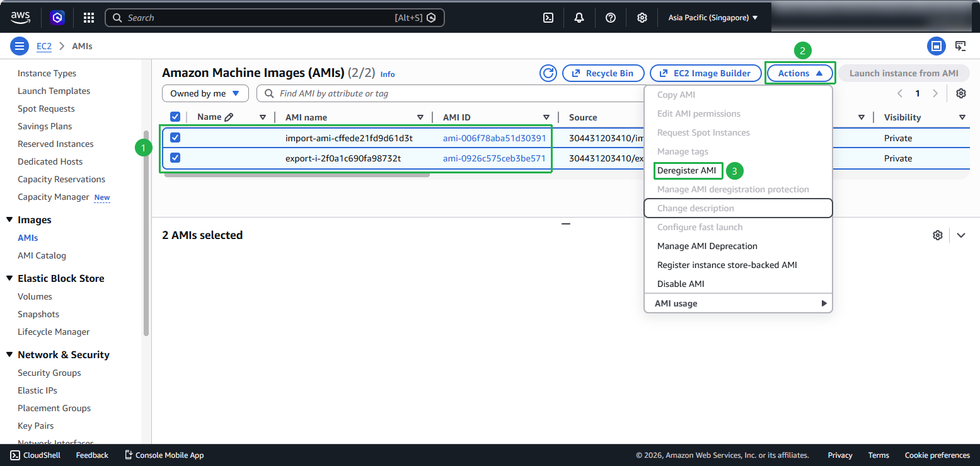Uncheck the export-i-2f0a1c690fa98732t row checkbox
980x466 pixels.
[175, 158]
